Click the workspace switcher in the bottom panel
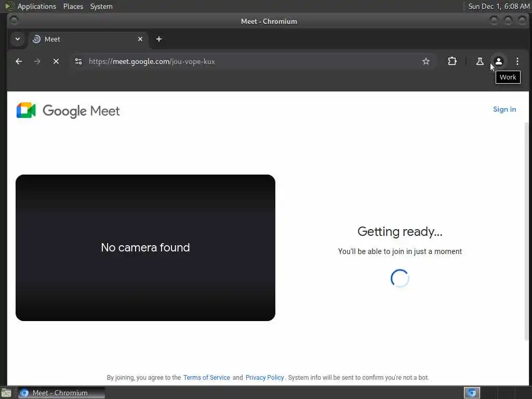 coord(472,393)
